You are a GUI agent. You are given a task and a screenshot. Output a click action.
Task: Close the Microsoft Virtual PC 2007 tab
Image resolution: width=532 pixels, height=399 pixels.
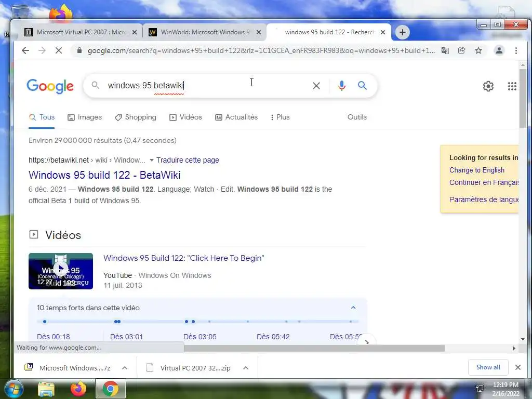point(135,32)
